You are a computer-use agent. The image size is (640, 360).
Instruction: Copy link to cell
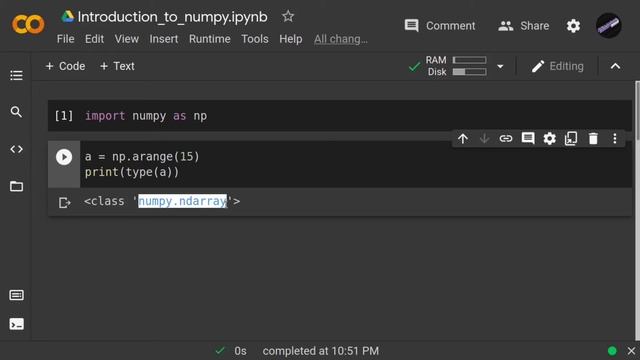(506, 139)
